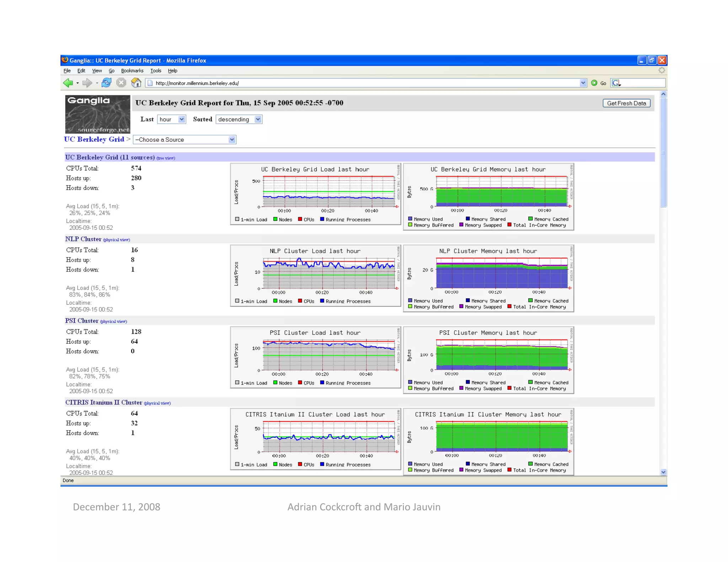
Task: Click the Google search engine icon
Action: tap(616, 83)
